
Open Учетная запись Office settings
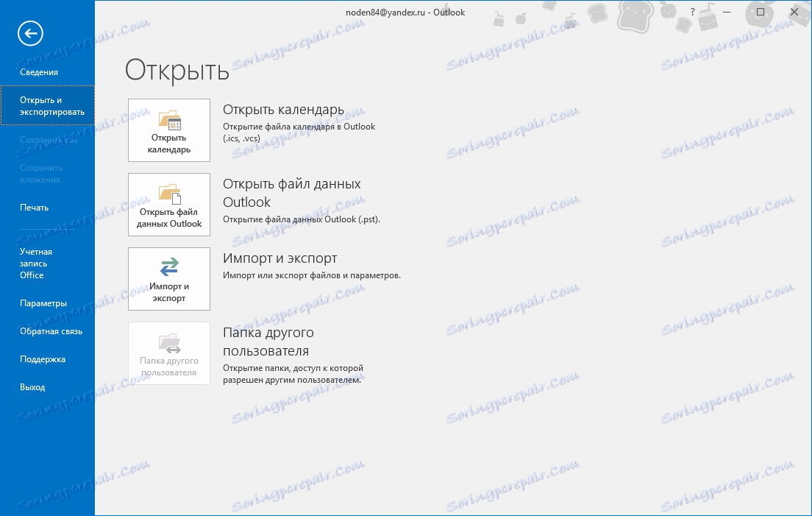coord(35,263)
